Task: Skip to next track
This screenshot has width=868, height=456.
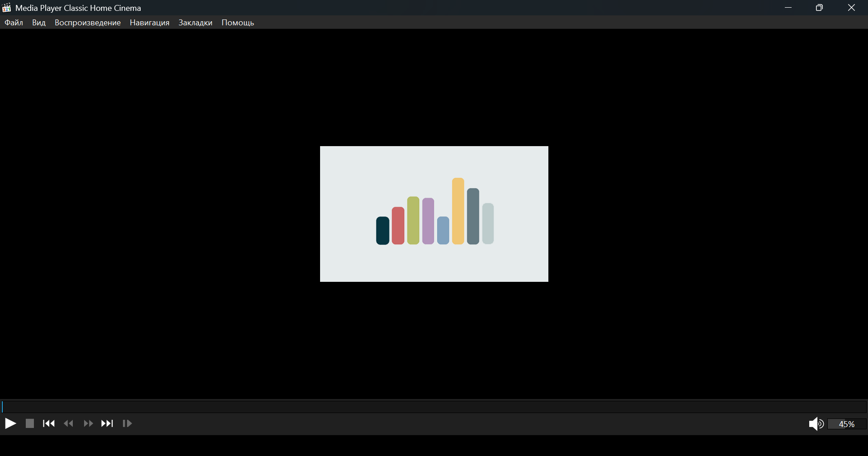Action: (108, 424)
